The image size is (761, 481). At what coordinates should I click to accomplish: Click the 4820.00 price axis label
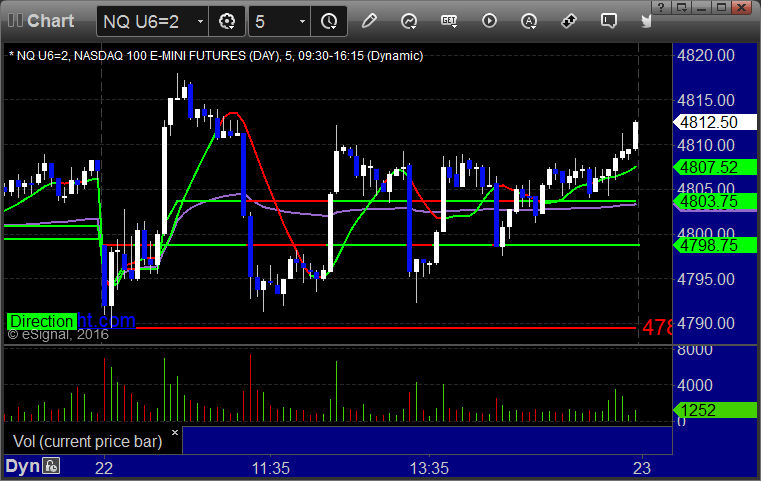click(x=706, y=55)
